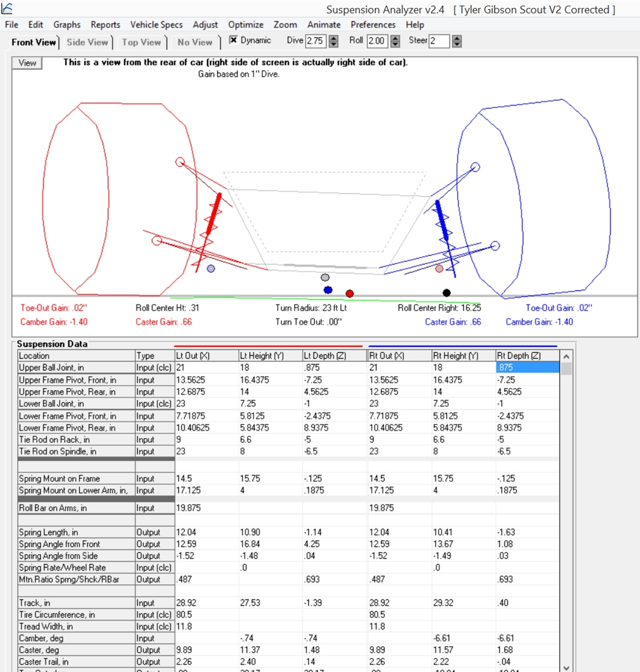Switch to the Side View tab
Image resolution: width=640 pixels, height=672 pixels.
coord(87,42)
